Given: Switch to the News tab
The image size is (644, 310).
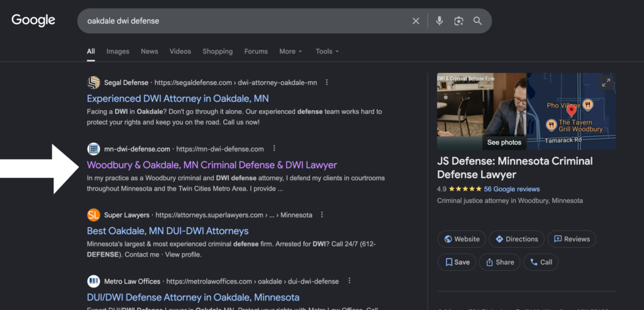Looking at the screenshot, I should [x=150, y=52].
